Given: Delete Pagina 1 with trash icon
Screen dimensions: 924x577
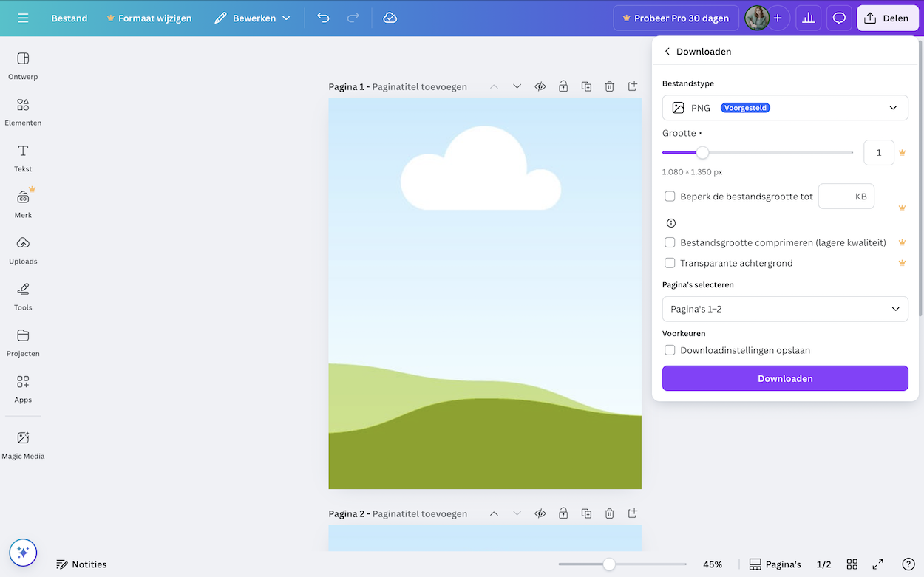Looking at the screenshot, I should (609, 86).
